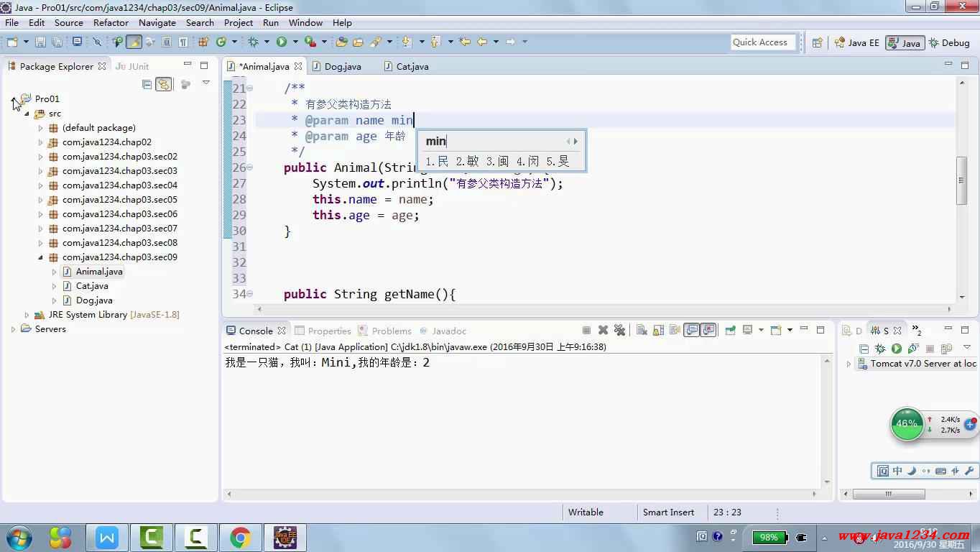The image size is (980, 552).
Task: Click the 46% memory accelerator ball
Action: pyautogui.click(x=907, y=423)
